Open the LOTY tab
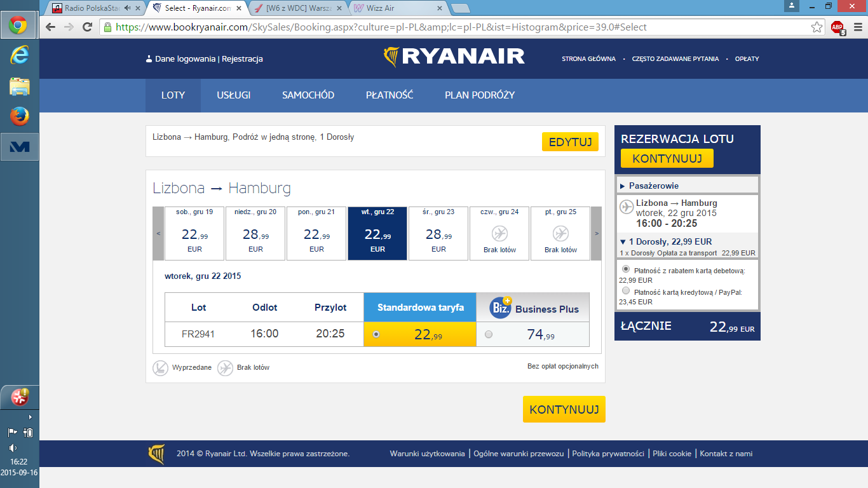The width and height of the screenshot is (868, 488). [x=173, y=95]
